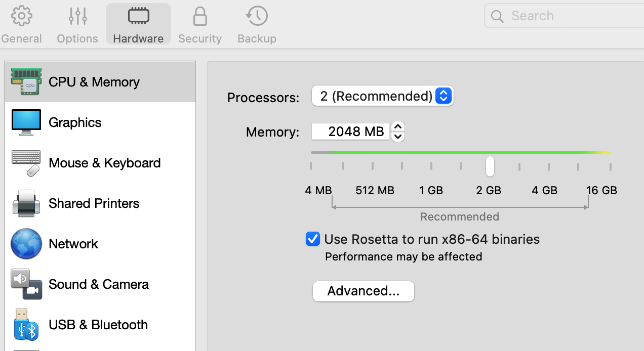Decrease memory with the down stepper arrow
The height and width of the screenshot is (351, 644).
pos(398,136)
